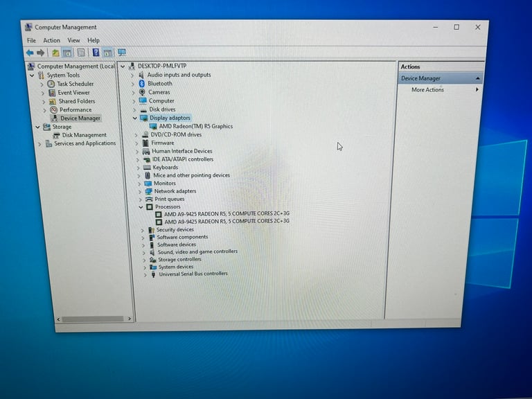The width and height of the screenshot is (532, 399).
Task: Click the Up one level toolbar icon
Action: [55, 53]
